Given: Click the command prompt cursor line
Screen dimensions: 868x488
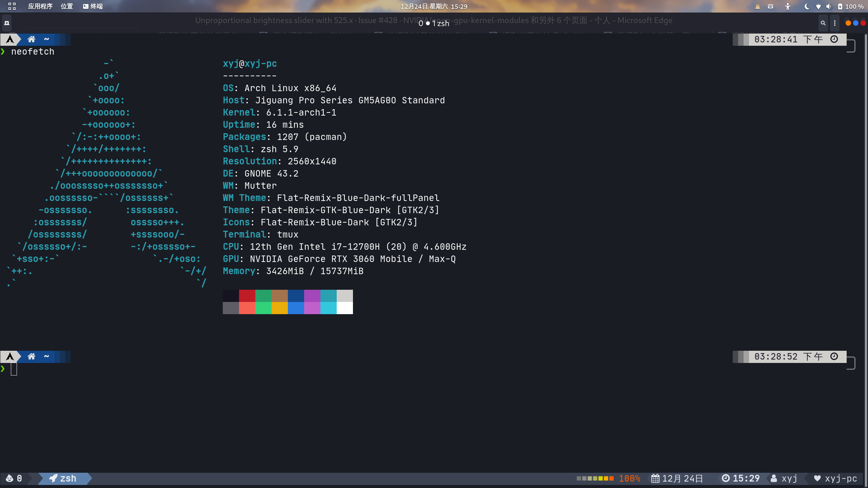Looking at the screenshot, I should (x=14, y=369).
